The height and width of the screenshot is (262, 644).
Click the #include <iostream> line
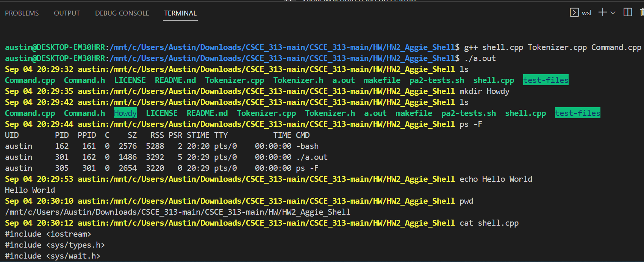pyautogui.click(x=48, y=234)
